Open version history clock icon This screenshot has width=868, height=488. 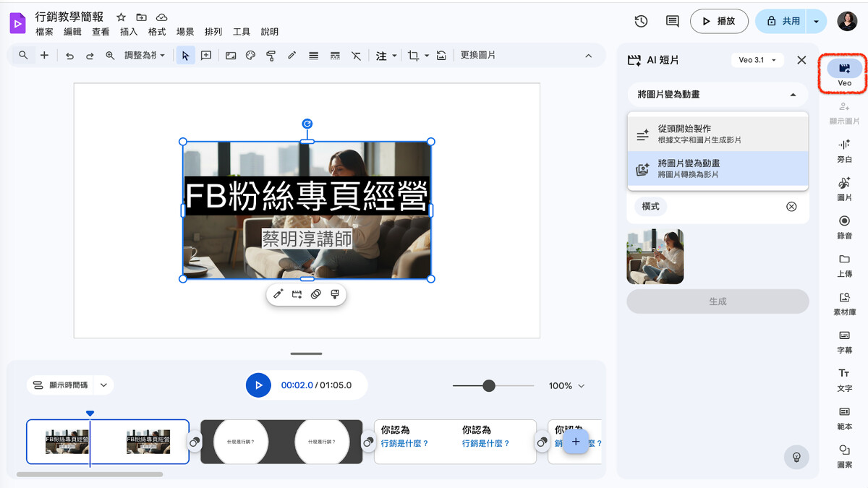tap(641, 22)
